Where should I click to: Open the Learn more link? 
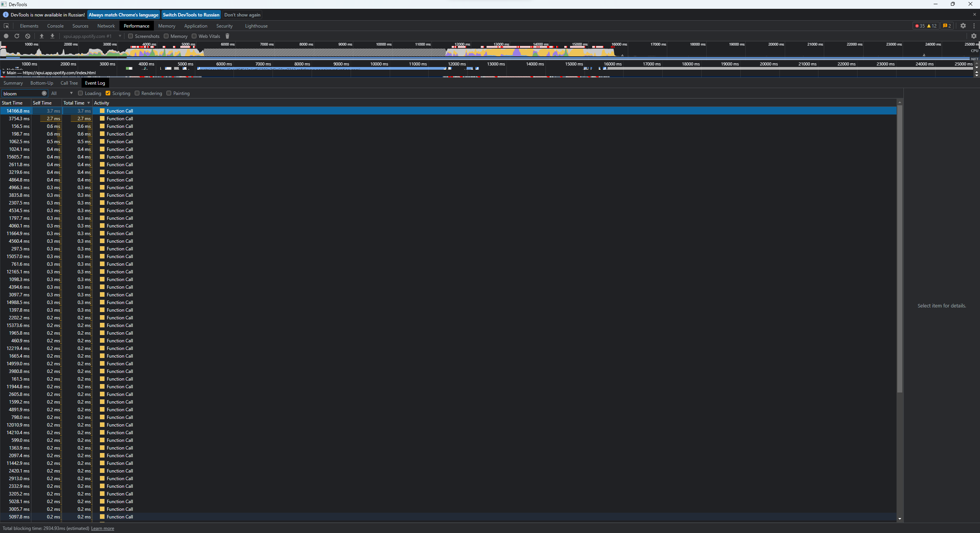(x=103, y=528)
